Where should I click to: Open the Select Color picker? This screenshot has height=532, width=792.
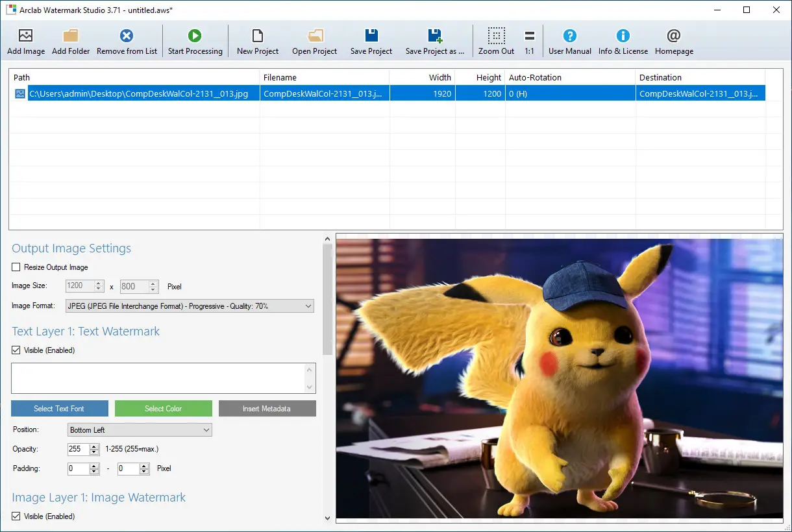tap(163, 408)
